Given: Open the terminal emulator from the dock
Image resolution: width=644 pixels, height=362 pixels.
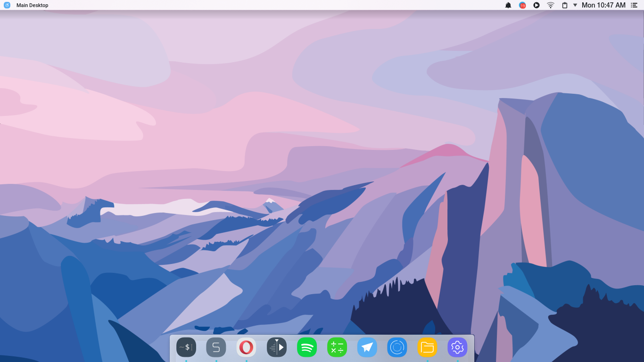Looking at the screenshot, I should (x=186, y=347).
